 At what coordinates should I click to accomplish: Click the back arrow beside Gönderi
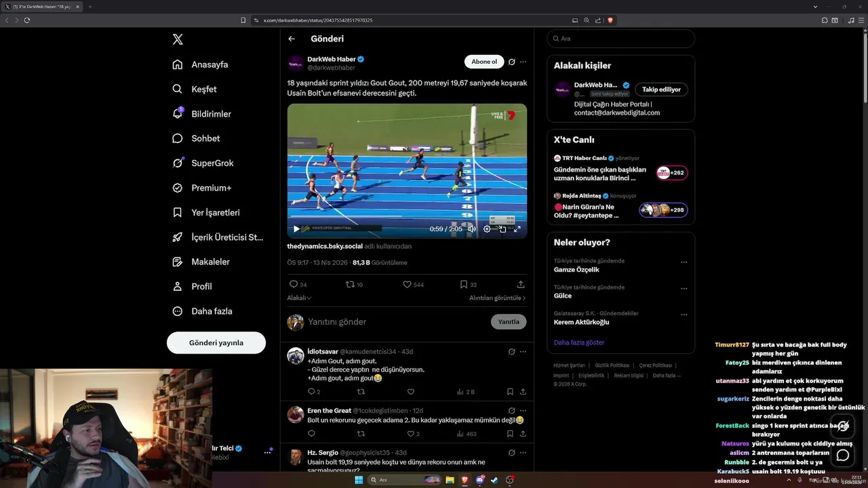292,39
